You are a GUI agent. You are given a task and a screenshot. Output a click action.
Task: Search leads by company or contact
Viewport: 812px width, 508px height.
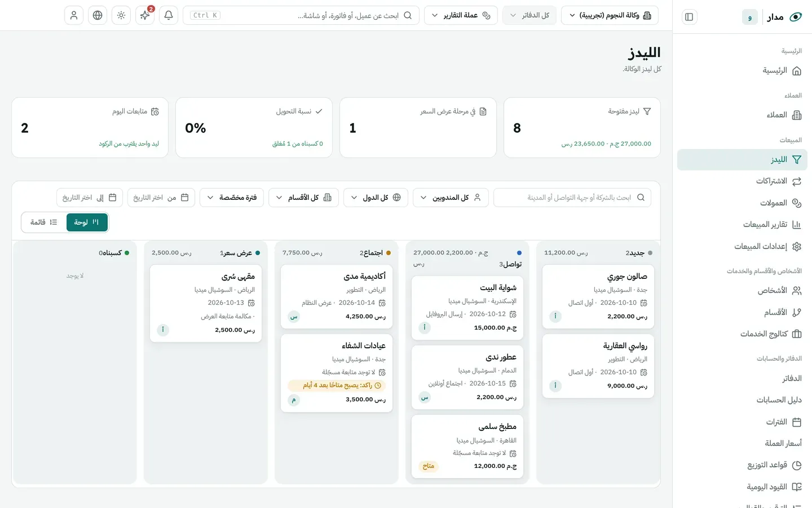coord(572,198)
